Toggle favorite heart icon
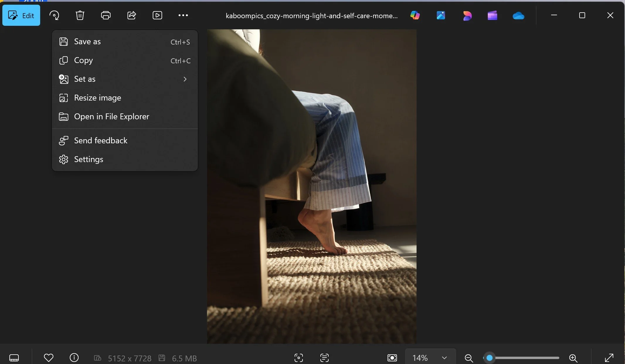 coord(49,358)
